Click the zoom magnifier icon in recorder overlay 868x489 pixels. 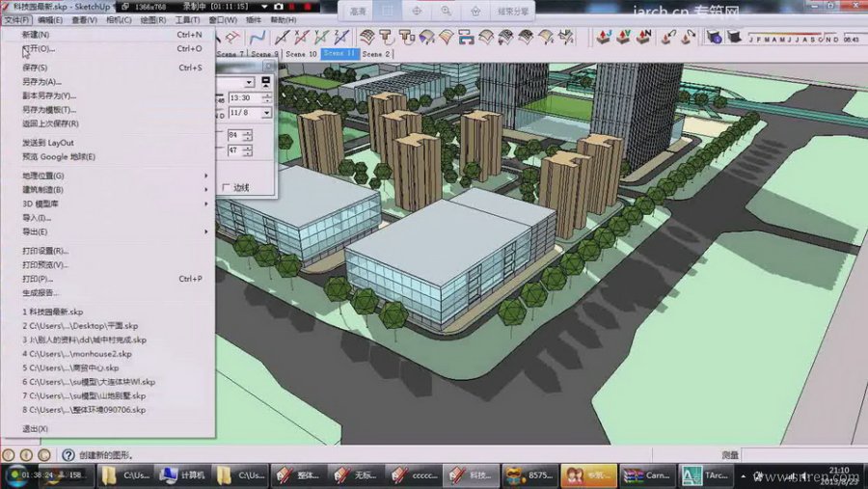point(446,11)
